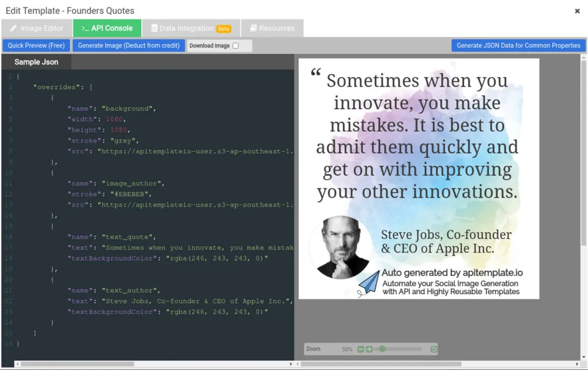This screenshot has width=588, height=370.
Task: Zoom out with the minus icon
Action: [361, 349]
